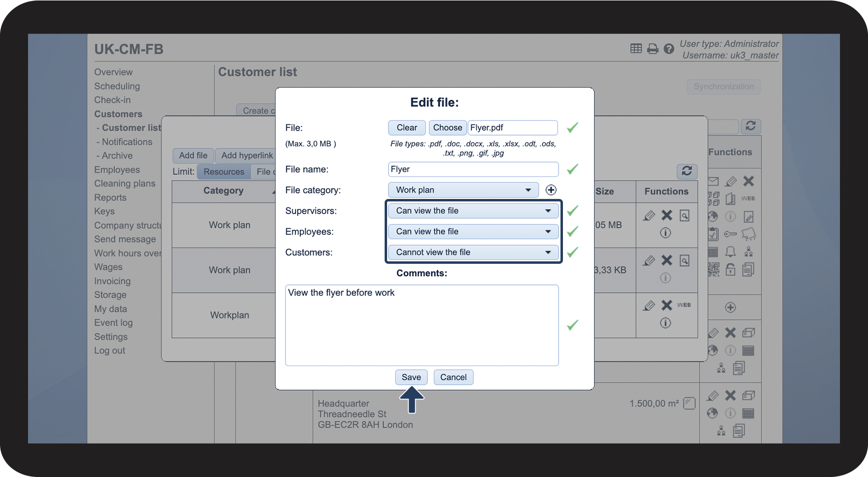This screenshot has width=868, height=477.
Task: Show info for the Workplan file row
Action: pyautogui.click(x=666, y=323)
